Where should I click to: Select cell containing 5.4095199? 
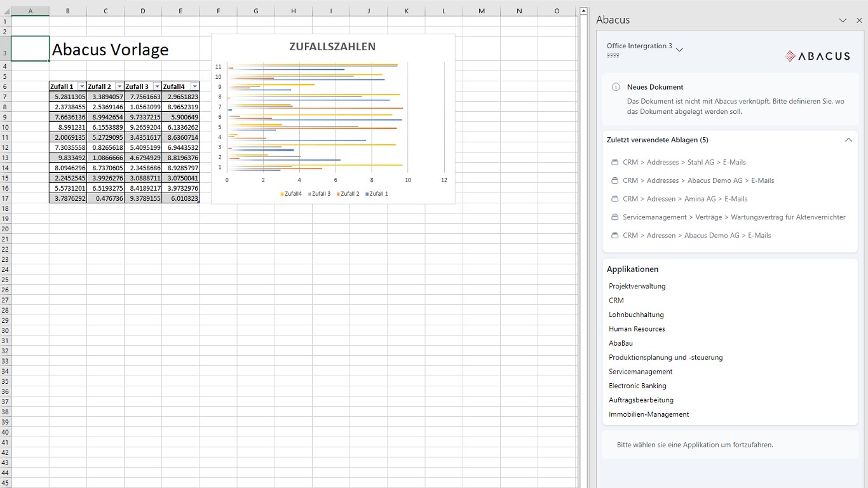pos(143,147)
